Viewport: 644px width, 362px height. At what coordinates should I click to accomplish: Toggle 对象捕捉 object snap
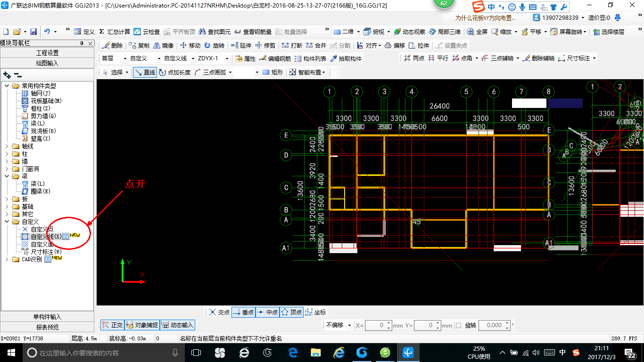coord(142,325)
